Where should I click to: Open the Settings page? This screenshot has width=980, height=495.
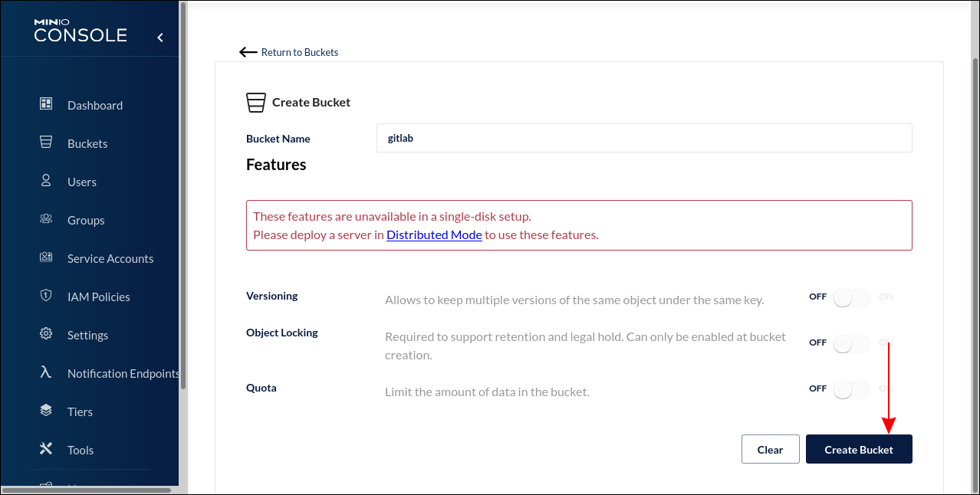click(87, 335)
